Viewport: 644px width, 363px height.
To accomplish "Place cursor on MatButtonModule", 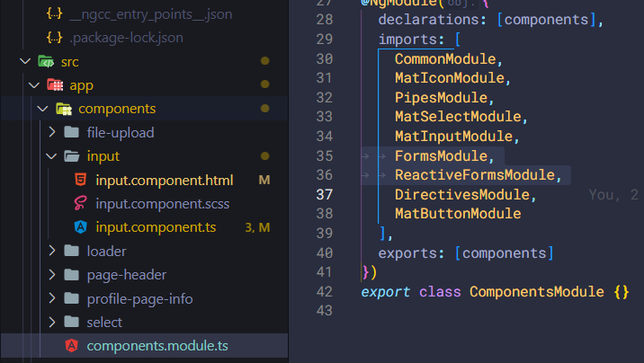I will tap(458, 214).
